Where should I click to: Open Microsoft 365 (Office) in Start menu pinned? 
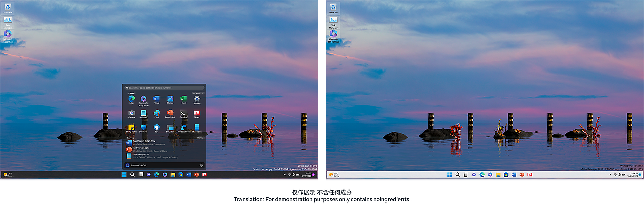click(x=143, y=100)
